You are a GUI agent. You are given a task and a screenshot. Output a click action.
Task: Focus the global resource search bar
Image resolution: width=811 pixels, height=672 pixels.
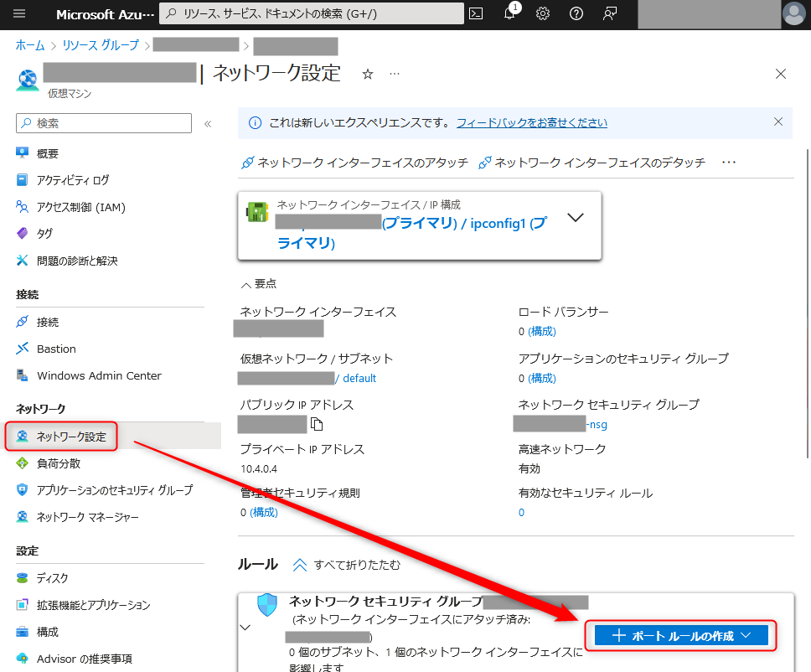[312, 14]
